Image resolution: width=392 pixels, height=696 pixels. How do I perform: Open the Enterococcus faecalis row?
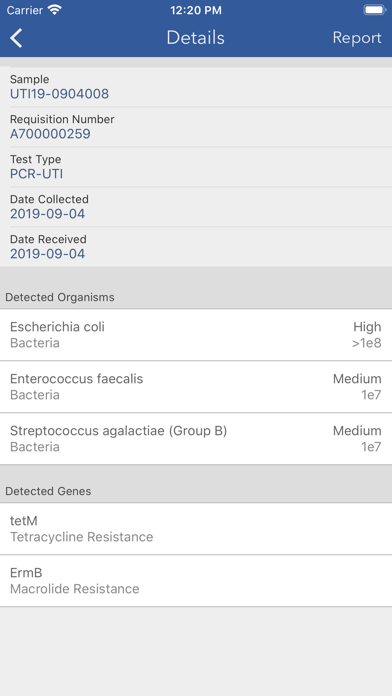coord(196,387)
